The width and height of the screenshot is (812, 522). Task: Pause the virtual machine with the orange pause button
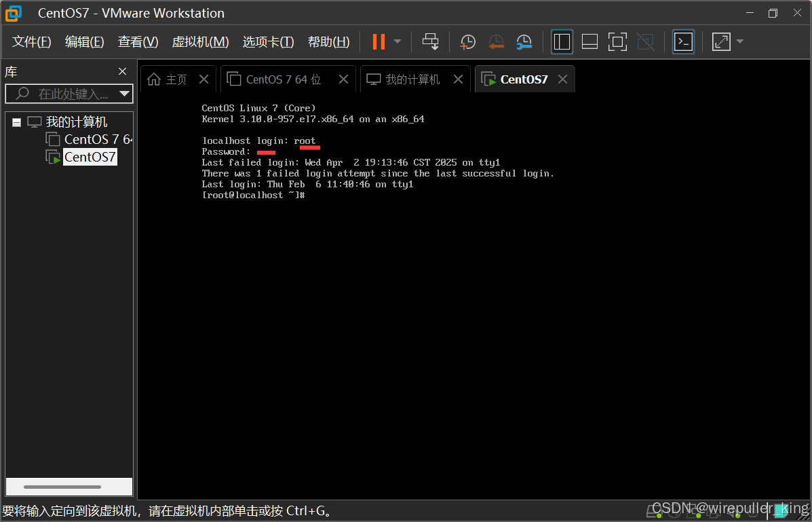pos(379,41)
